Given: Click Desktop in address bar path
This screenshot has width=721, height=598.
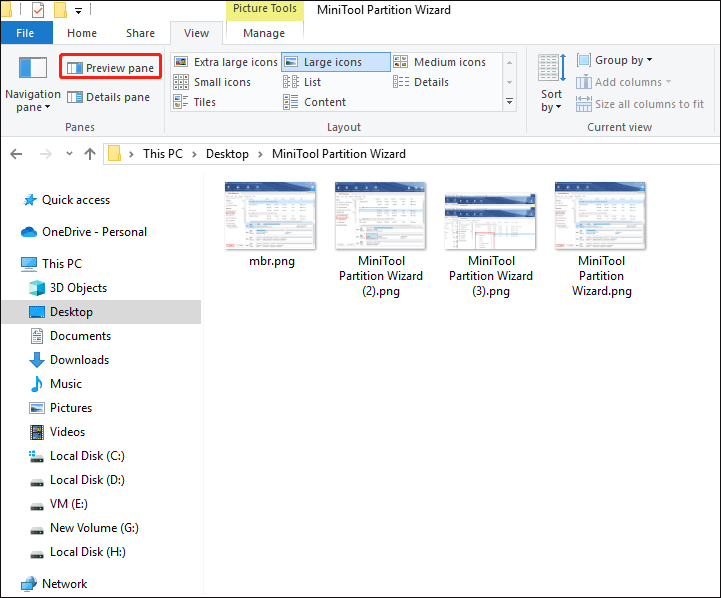Looking at the screenshot, I should [227, 154].
